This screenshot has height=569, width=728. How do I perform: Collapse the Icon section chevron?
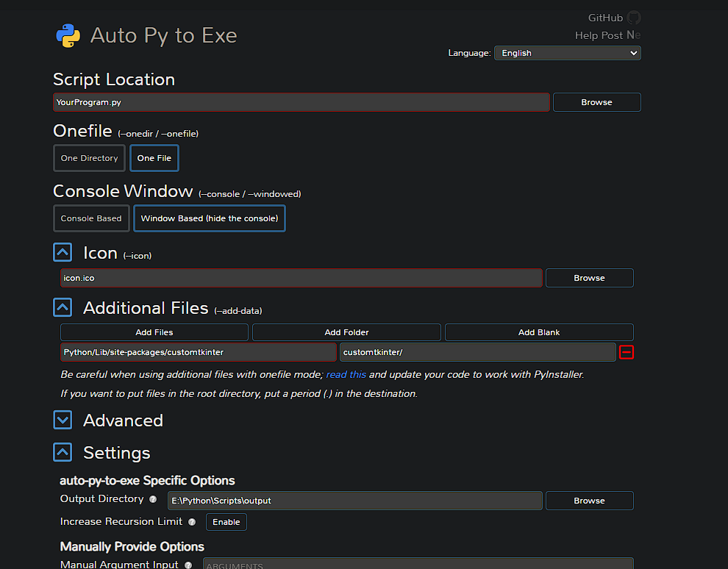(63, 252)
